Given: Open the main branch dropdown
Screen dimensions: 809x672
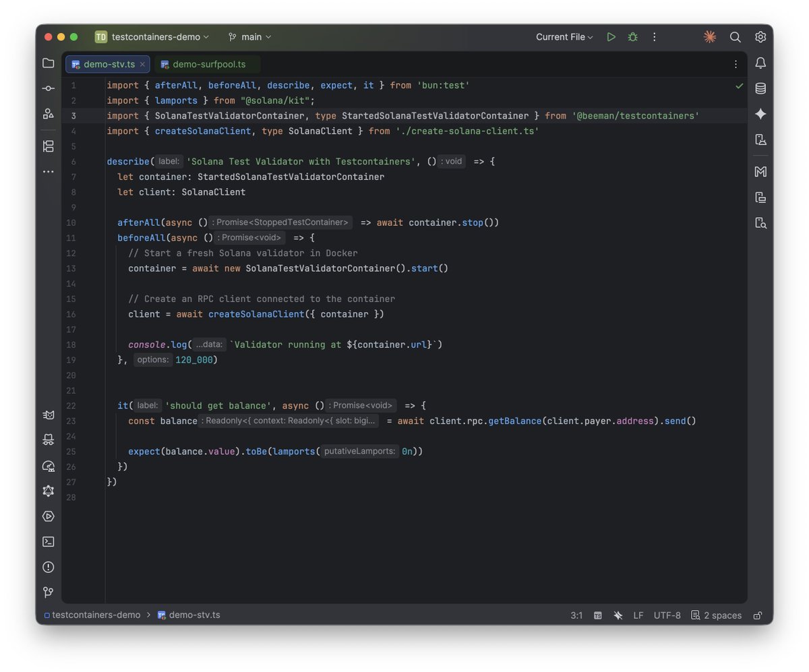Looking at the screenshot, I should (250, 37).
